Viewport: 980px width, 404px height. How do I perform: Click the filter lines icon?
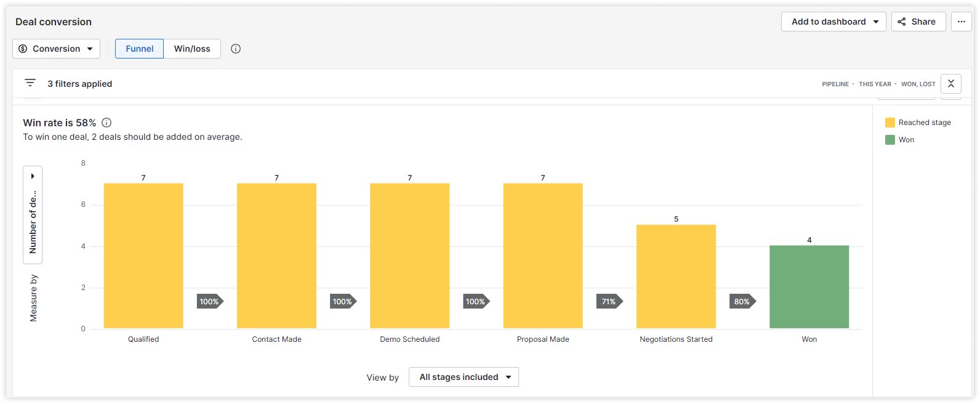30,83
